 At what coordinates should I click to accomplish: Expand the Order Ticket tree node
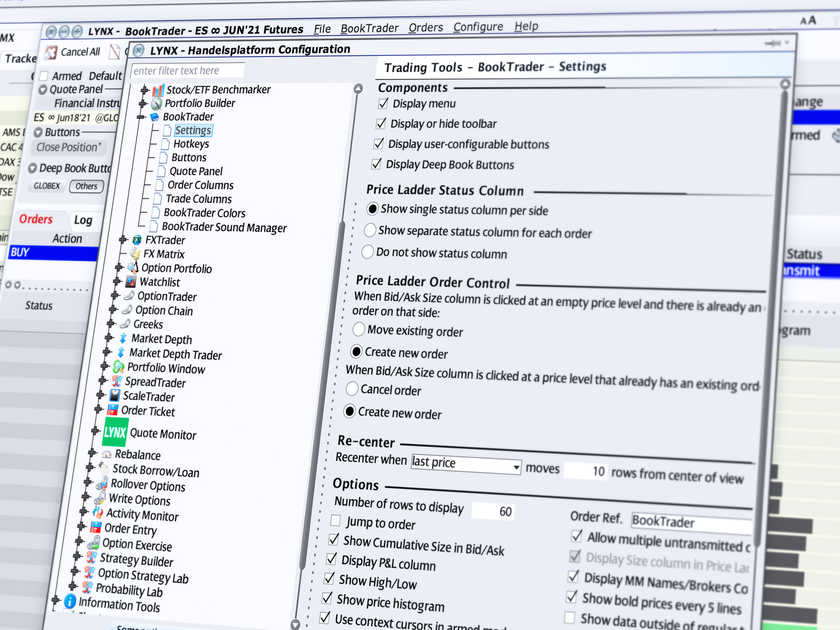tap(98, 409)
